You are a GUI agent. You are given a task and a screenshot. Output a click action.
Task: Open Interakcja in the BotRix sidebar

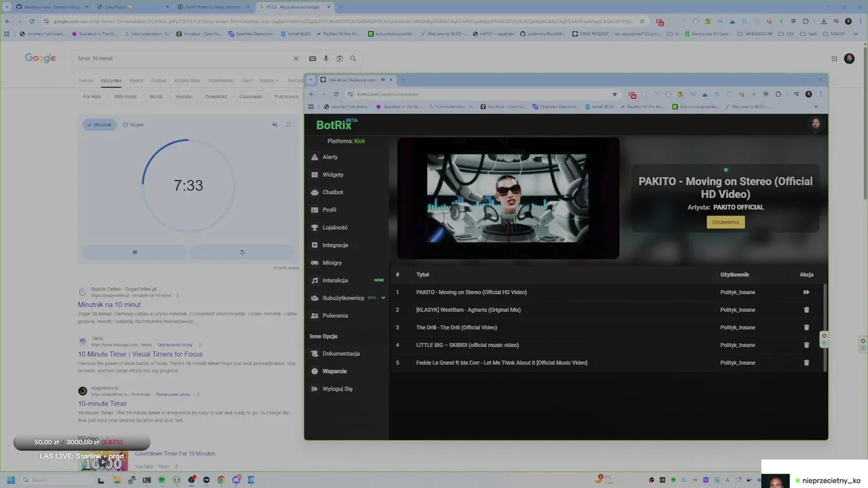coord(335,280)
